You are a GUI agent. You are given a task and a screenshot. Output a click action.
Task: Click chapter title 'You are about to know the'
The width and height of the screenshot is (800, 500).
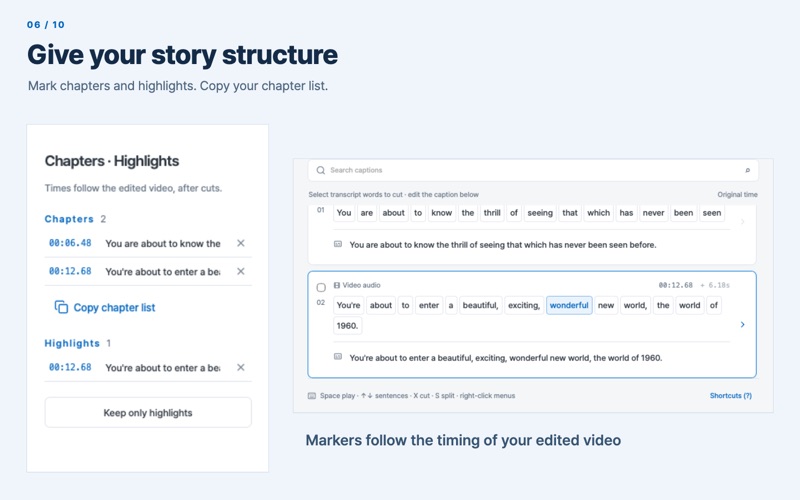[x=163, y=244]
